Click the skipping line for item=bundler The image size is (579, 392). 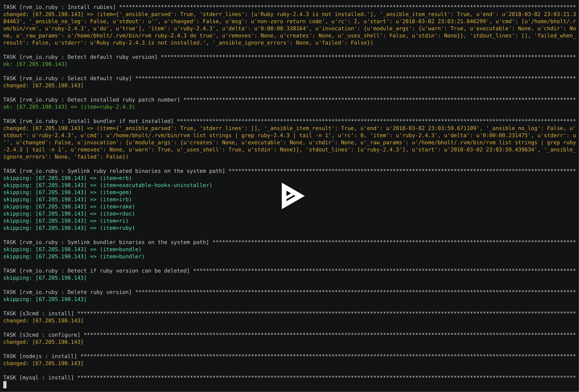pyautogui.click(x=74, y=256)
